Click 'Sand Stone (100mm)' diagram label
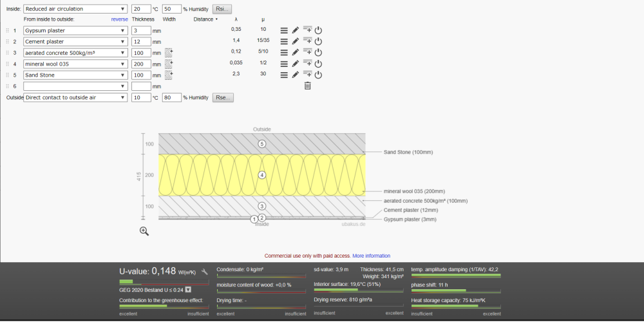The height and width of the screenshot is (322, 644). [408, 152]
